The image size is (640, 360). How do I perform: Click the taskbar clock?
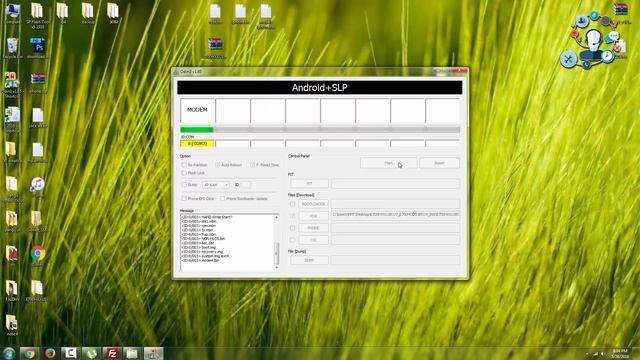tap(620, 353)
